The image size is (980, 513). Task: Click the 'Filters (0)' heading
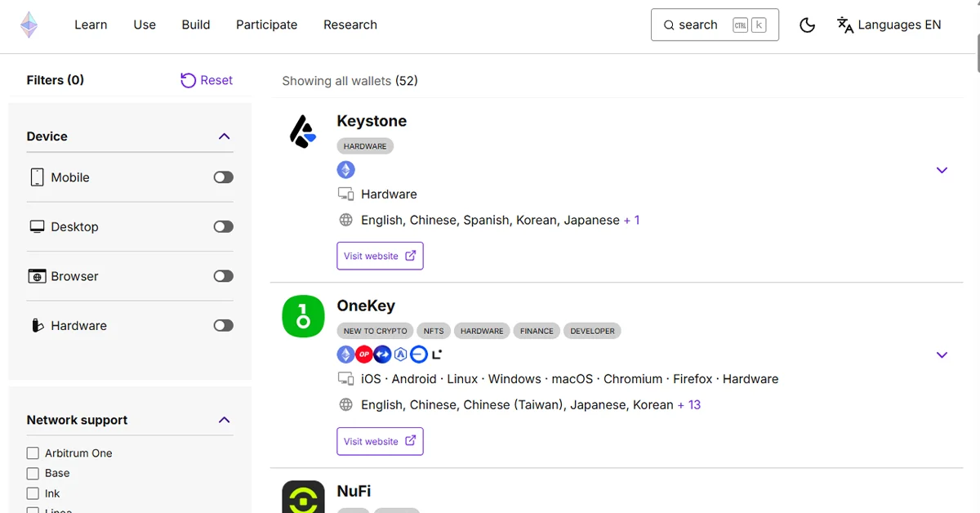coord(56,80)
